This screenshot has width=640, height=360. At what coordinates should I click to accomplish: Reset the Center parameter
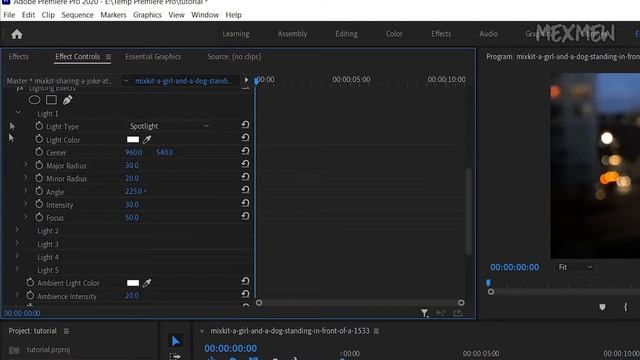click(x=245, y=151)
